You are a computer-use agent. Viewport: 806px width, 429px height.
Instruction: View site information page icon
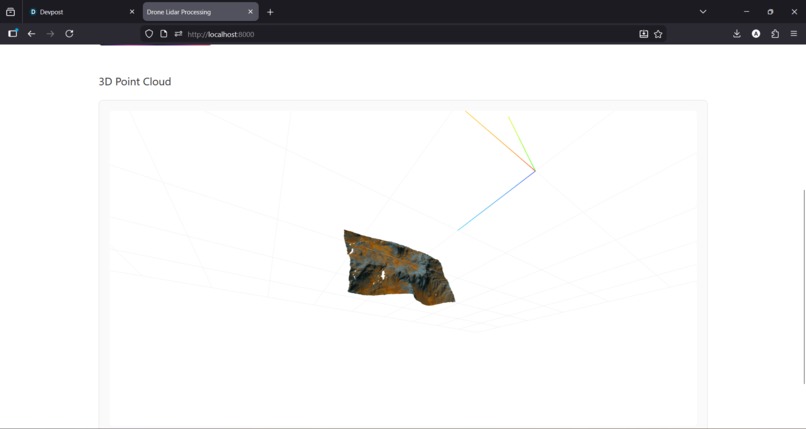(163, 34)
